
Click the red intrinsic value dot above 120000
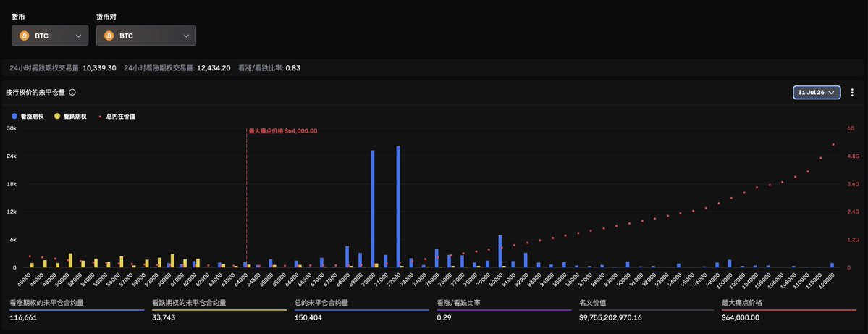tap(833, 145)
